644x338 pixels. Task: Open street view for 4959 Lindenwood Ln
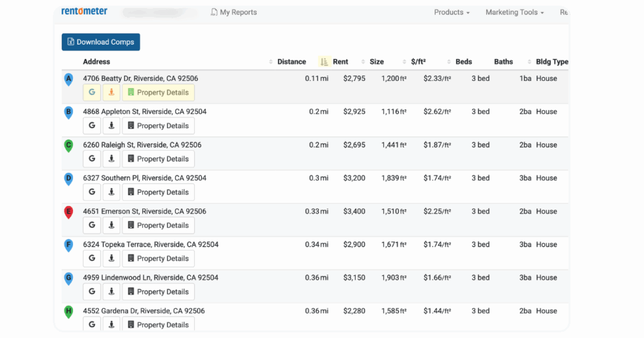click(x=111, y=292)
